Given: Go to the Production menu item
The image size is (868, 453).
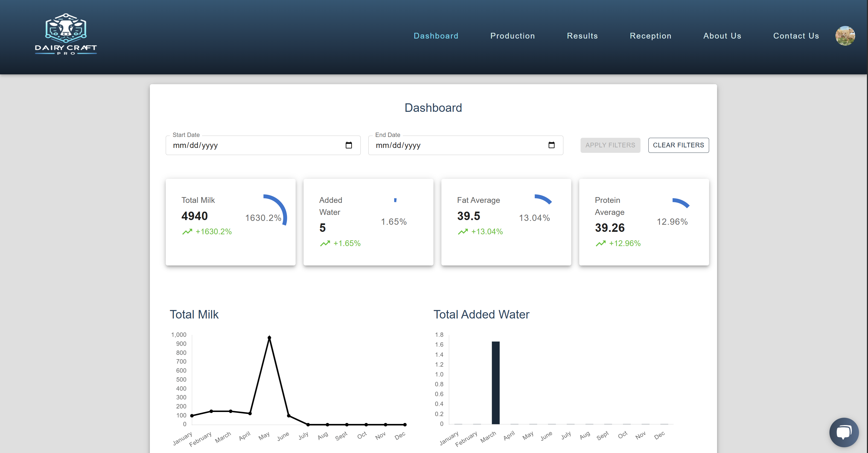Looking at the screenshot, I should [x=512, y=36].
